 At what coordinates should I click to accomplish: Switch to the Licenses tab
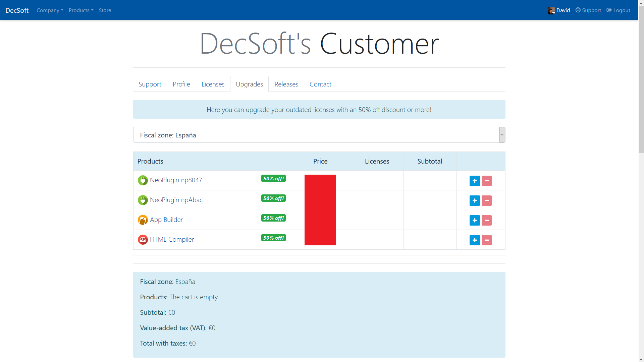[213, 84]
